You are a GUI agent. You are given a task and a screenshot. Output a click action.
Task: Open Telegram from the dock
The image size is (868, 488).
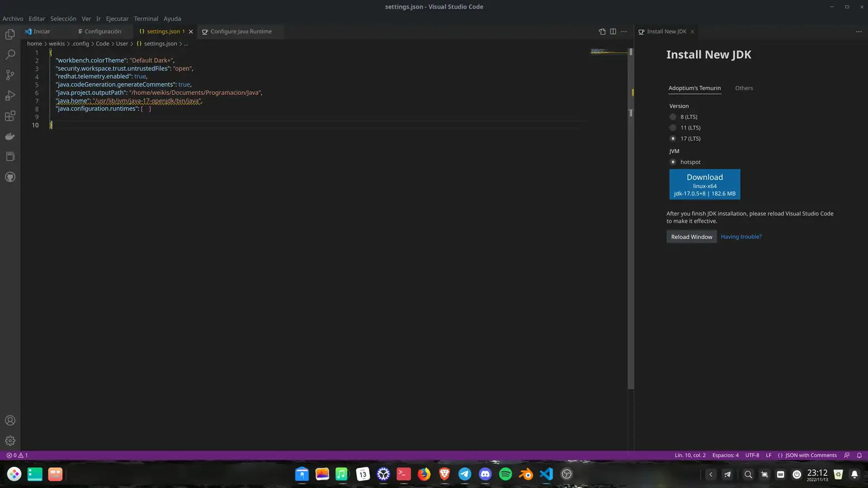point(465,474)
